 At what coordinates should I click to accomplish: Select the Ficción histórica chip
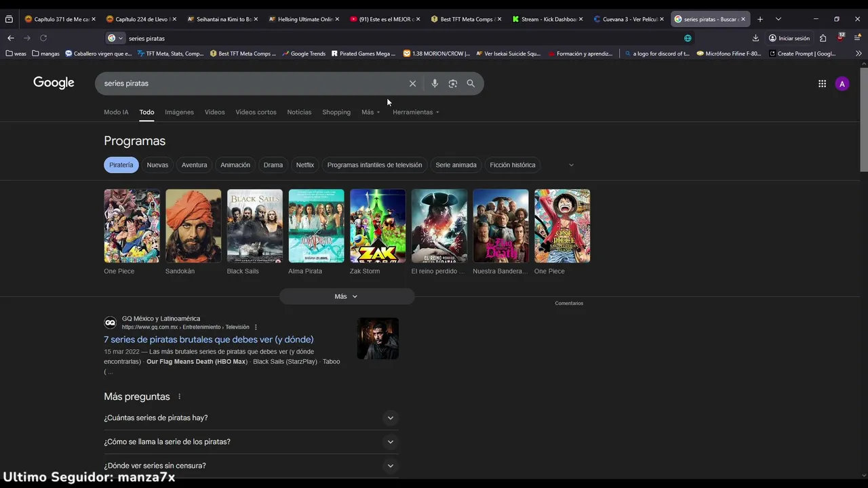[x=513, y=165]
